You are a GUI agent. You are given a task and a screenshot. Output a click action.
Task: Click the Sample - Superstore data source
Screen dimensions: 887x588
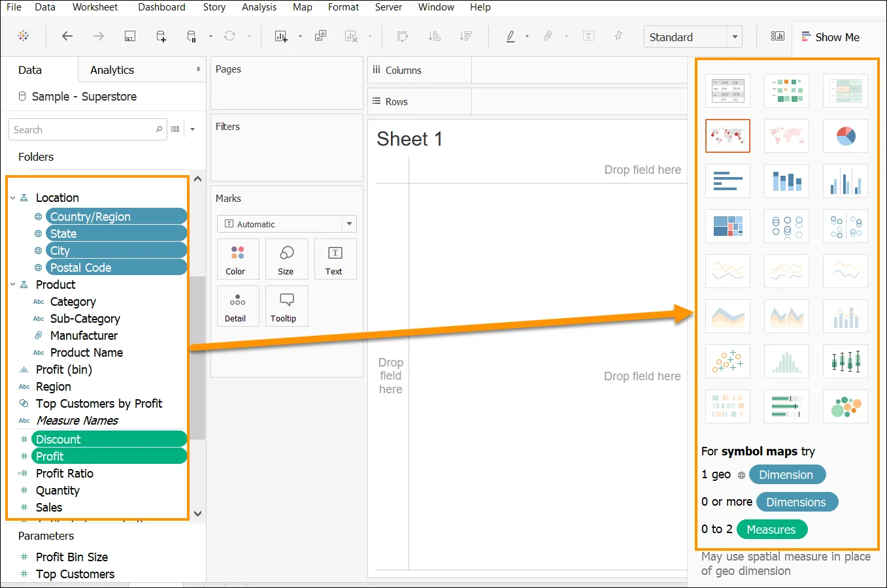[x=84, y=97]
